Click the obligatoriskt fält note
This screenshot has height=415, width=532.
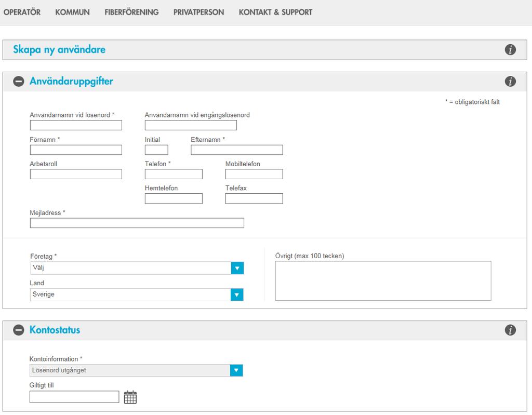coord(472,102)
